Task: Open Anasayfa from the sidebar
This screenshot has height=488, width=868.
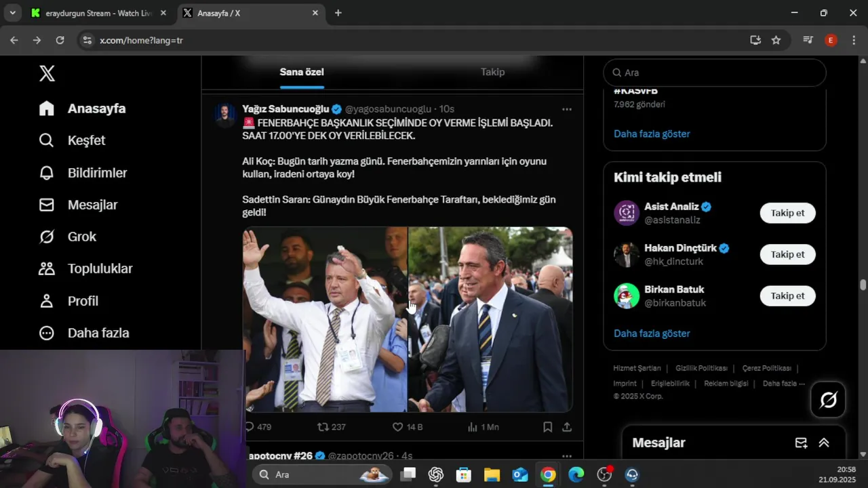Action: click(82, 108)
